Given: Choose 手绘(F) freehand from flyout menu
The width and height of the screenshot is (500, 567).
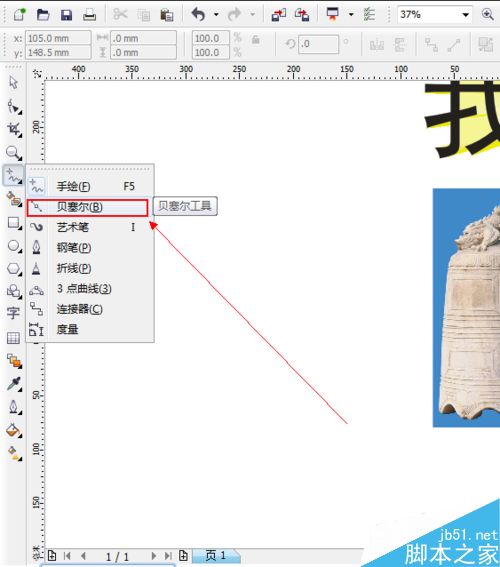Looking at the screenshot, I should (x=90, y=186).
